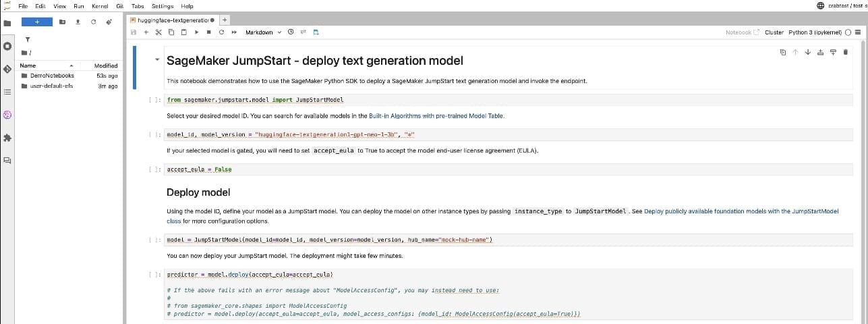The image size is (868, 324).
Task: Click the blue New Launcher plus button
Action: point(37,22)
